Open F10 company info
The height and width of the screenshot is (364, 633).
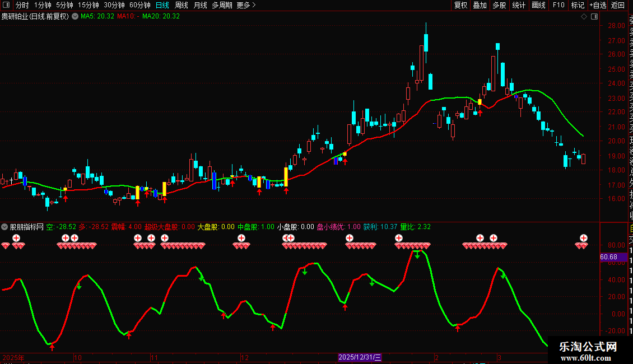click(x=558, y=5)
